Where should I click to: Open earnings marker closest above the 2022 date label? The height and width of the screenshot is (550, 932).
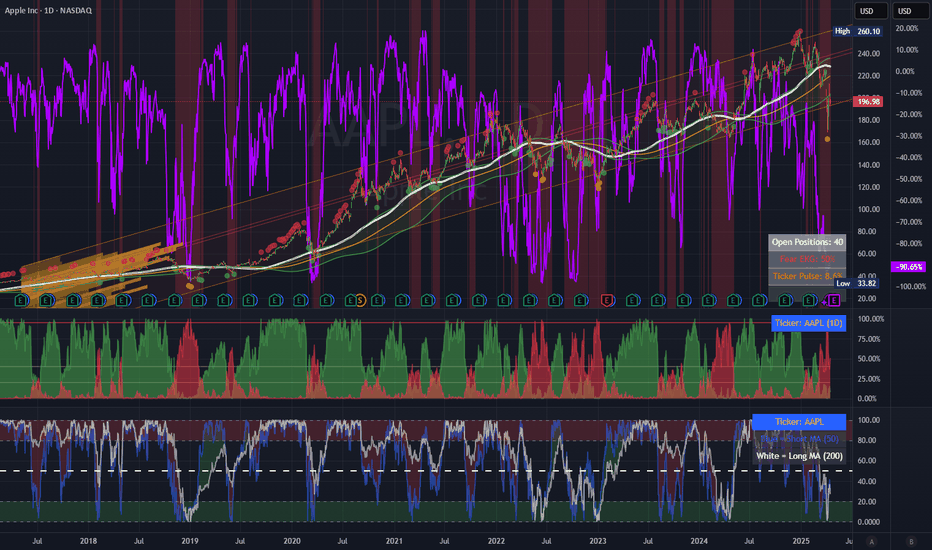coord(504,300)
